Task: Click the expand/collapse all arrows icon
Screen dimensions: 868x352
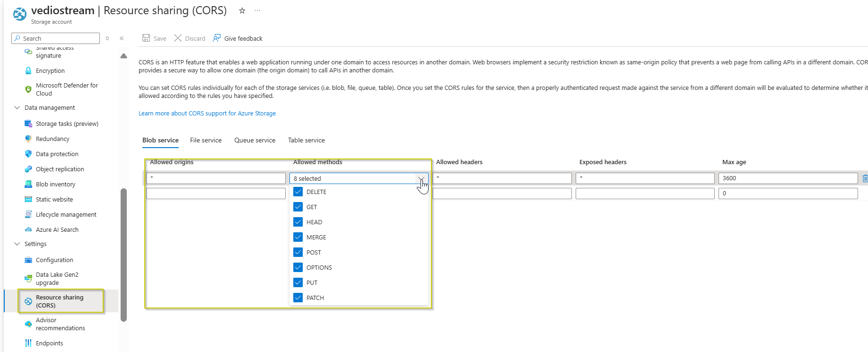Action: 107,38
